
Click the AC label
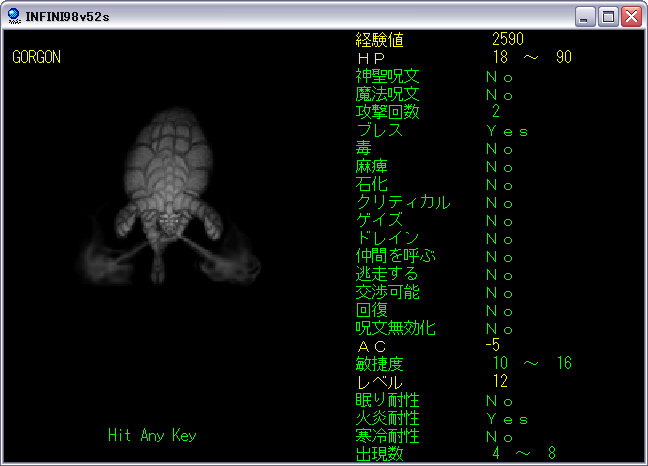click(372, 346)
